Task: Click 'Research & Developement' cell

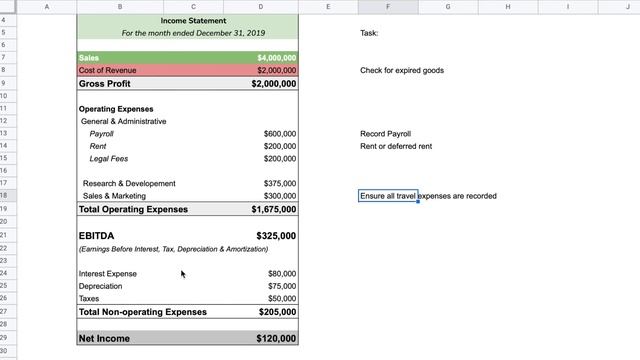Action: tap(129, 184)
